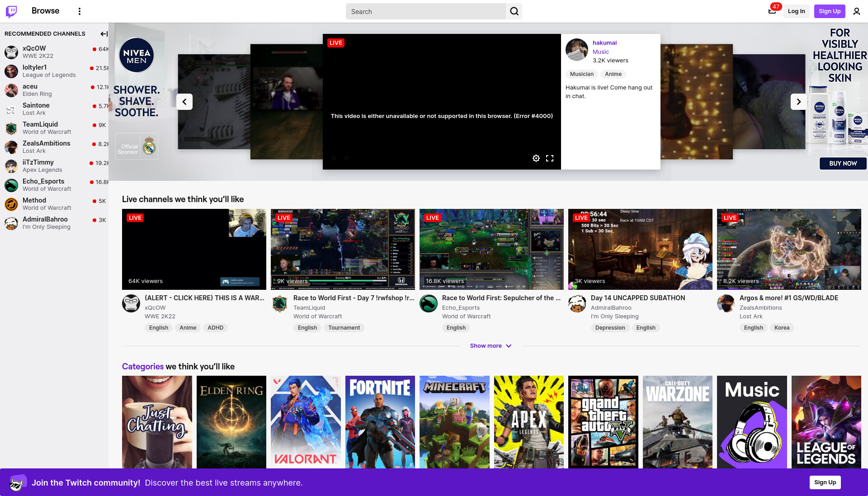Open hakumai avatar in featured stream
The image size is (868, 496).
577,50
